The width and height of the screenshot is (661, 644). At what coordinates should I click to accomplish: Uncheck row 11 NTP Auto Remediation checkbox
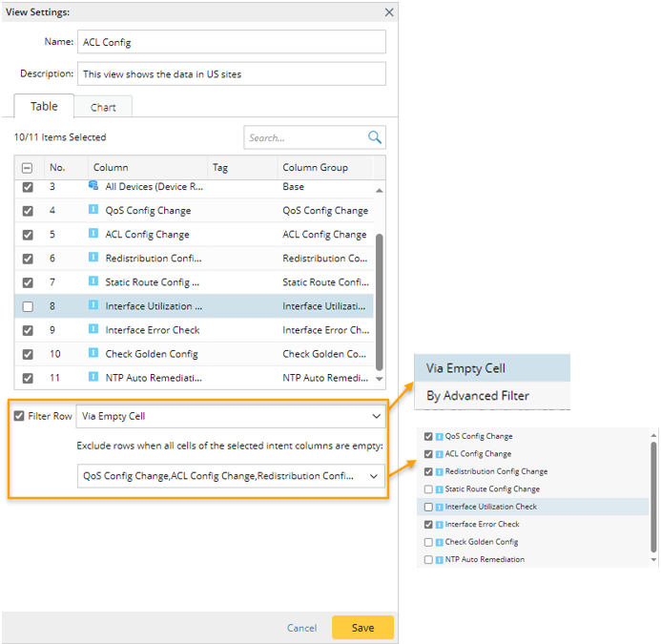tap(28, 379)
